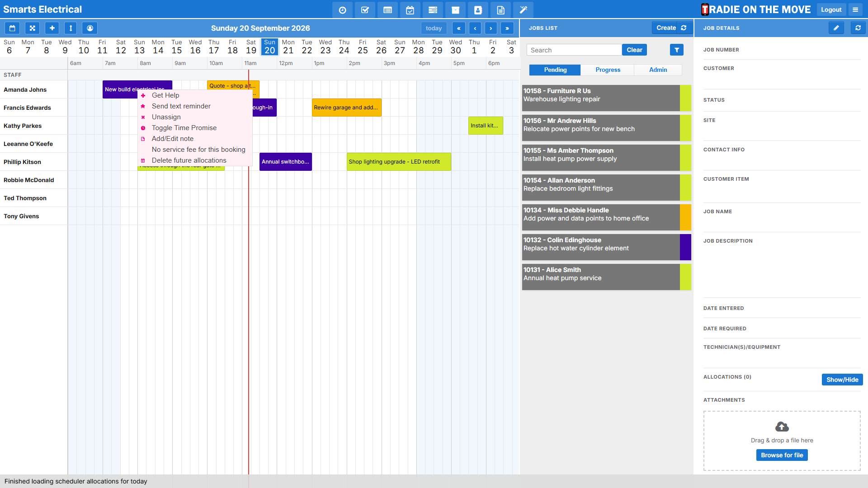
Task: Jump back with double-left chevron button
Action: tap(459, 28)
